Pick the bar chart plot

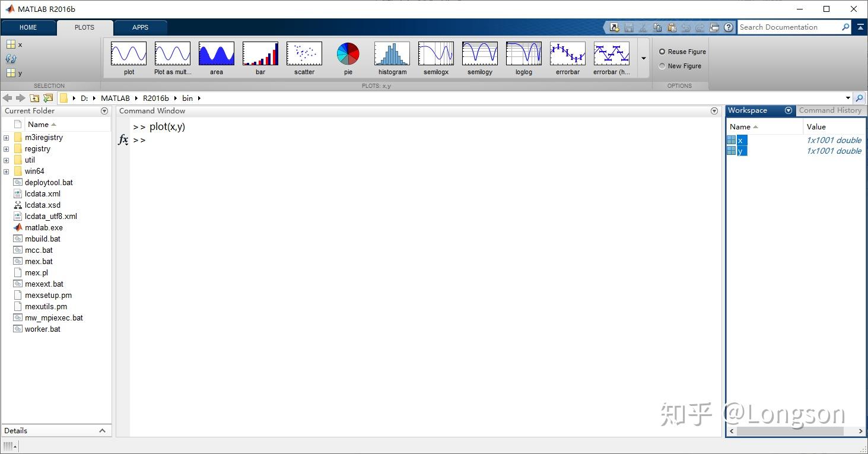(260, 58)
